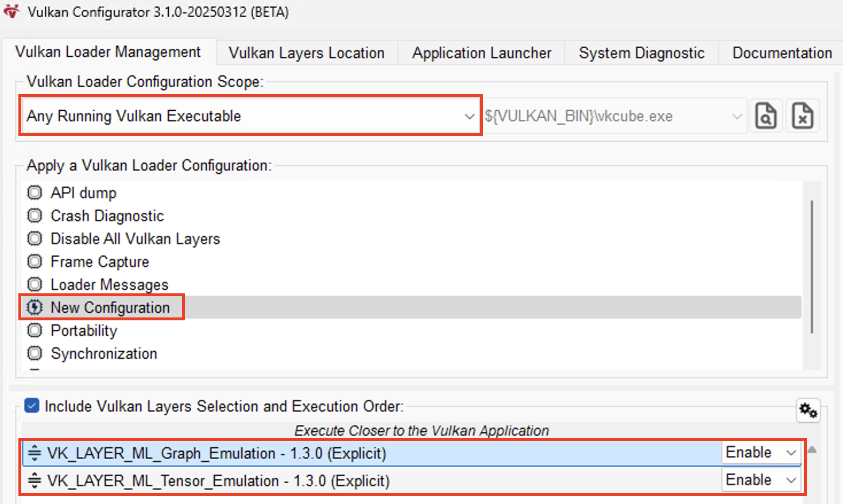Open Enable dropdown for Graph Emulation layer
Screen dimensions: 843x504
click(760, 452)
